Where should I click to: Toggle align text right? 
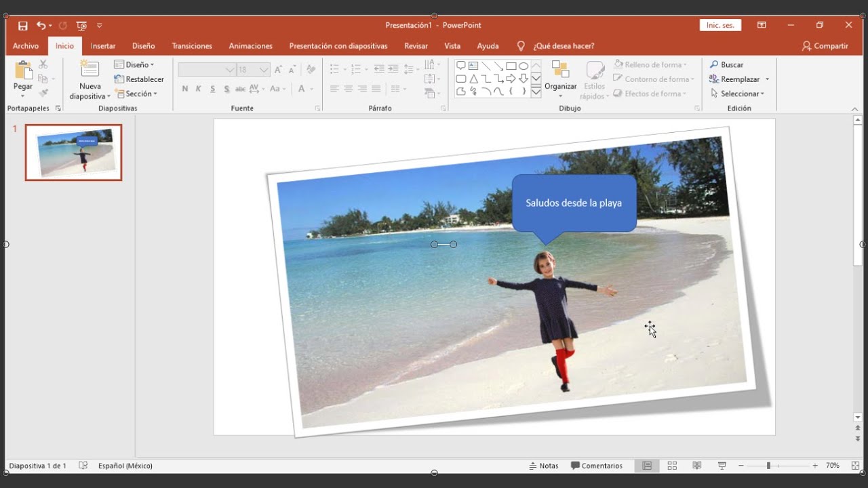[362, 89]
